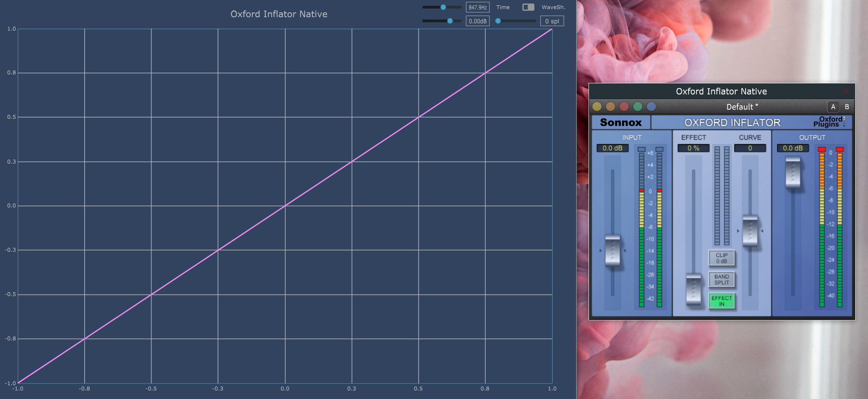Click the gain slider next to 0.00dB

442,21
